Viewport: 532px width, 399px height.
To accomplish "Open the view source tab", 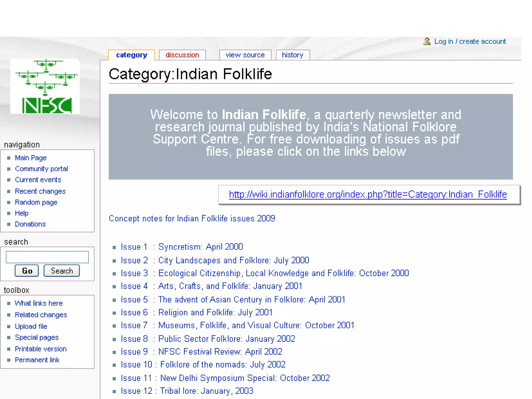I will (x=245, y=55).
